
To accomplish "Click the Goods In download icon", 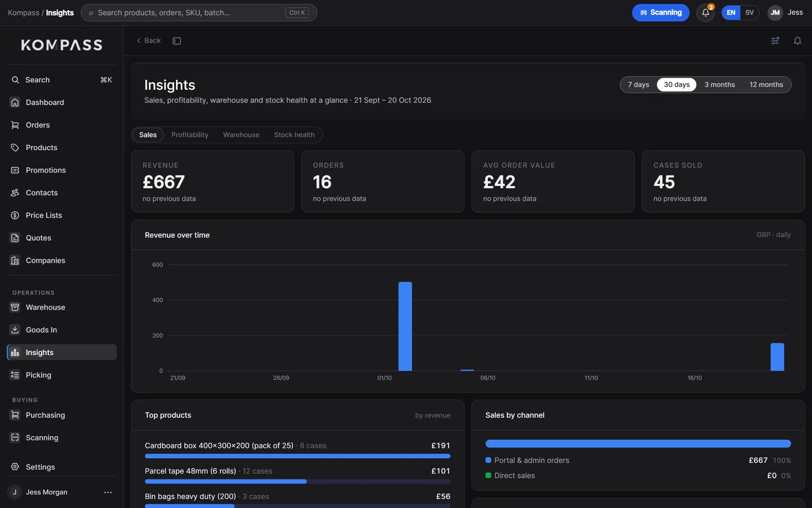I will click(x=15, y=330).
